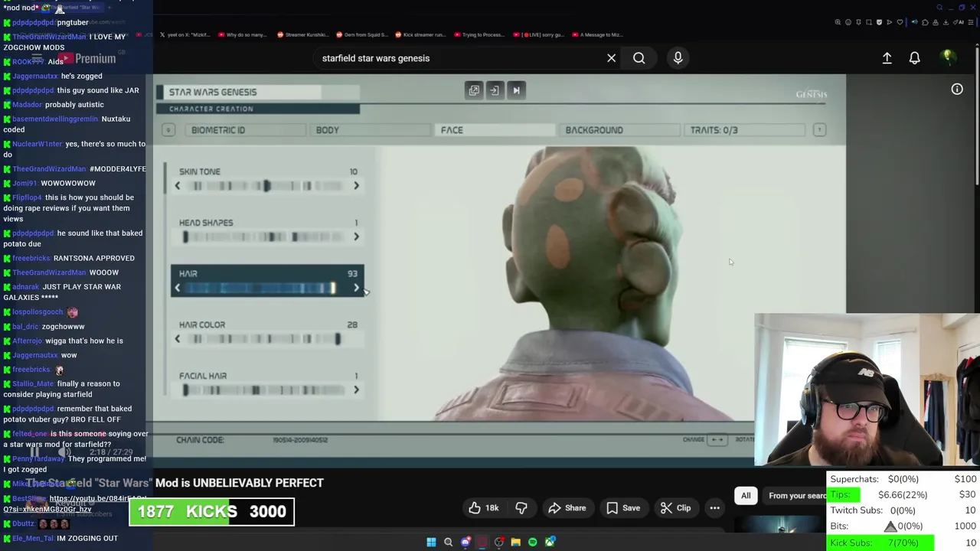Decrease Hair style with left arrow
The image size is (980, 551).
pyautogui.click(x=178, y=288)
